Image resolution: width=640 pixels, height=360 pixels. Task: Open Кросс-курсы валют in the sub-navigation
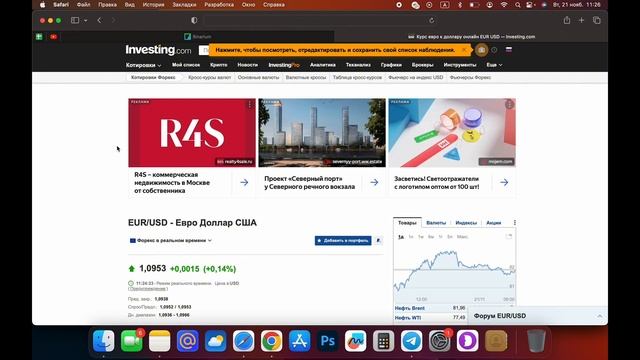click(x=209, y=77)
